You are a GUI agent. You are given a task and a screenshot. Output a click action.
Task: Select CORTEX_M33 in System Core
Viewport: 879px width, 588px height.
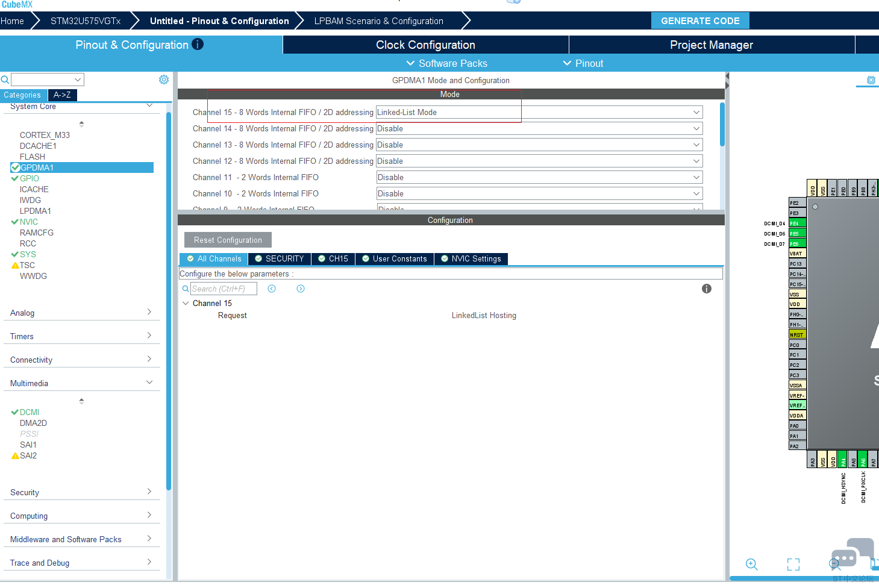pyautogui.click(x=45, y=135)
